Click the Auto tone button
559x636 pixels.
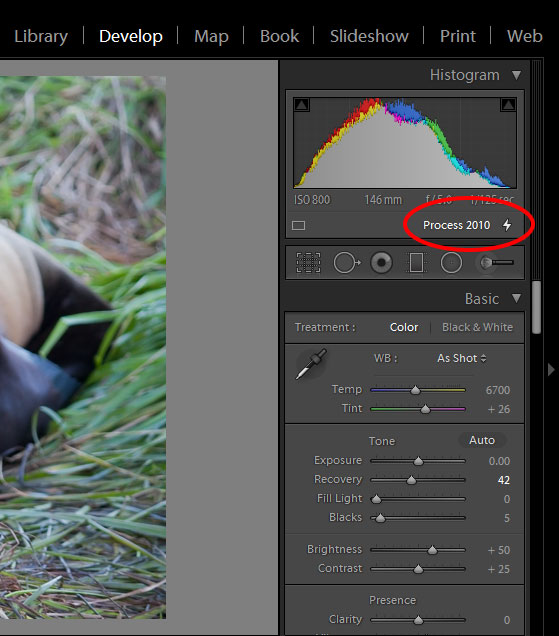(x=482, y=440)
